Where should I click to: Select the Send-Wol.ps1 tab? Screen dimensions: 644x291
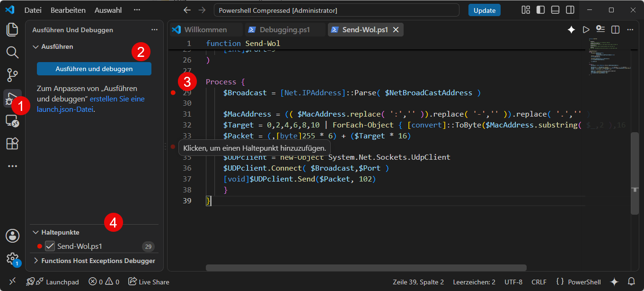pyautogui.click(x=365, y=30)
